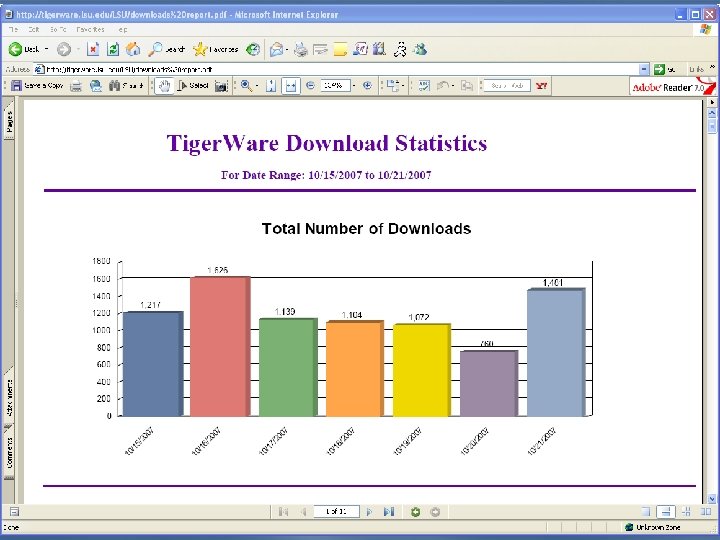Open the Back button history dropdown

click(46, 49)
